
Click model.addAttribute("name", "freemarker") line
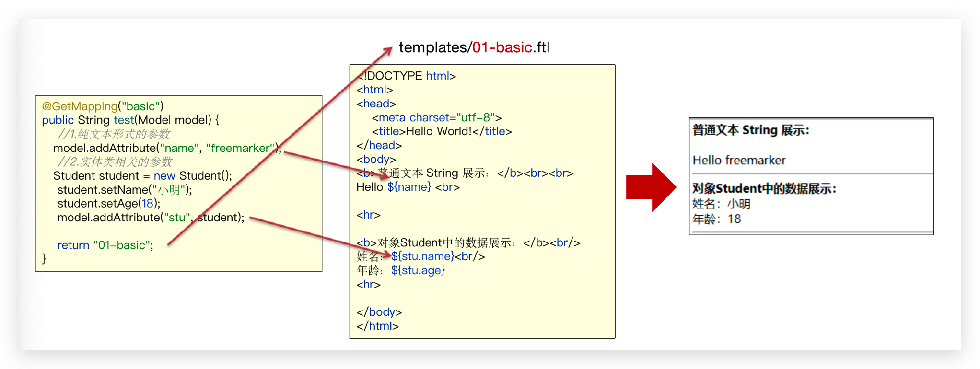[167, 148]
